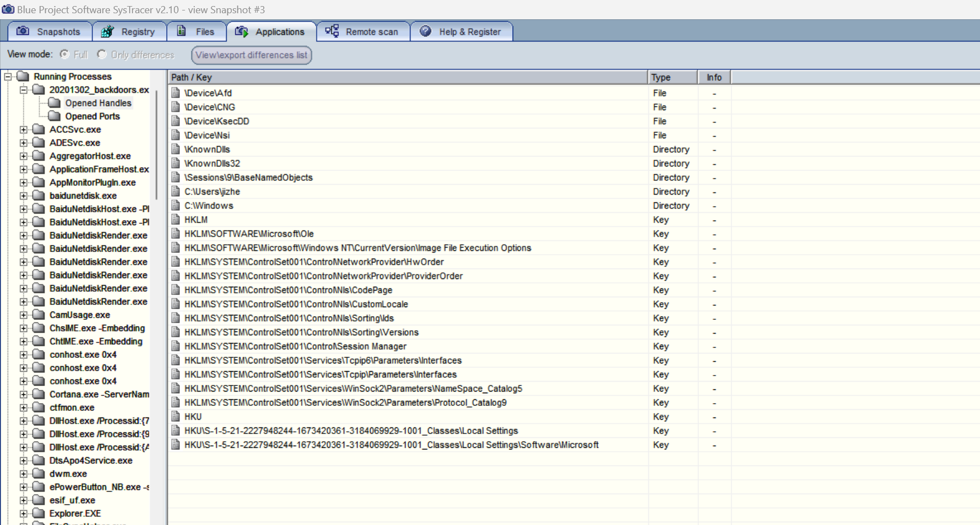Expand the ADESvc.exe process node

pyautogui.click(x=24, y=143)
